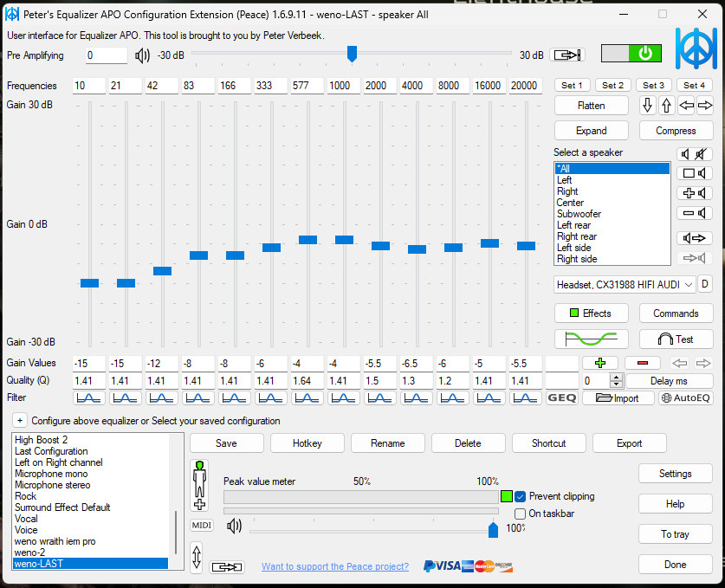
Task: Enable the On taskbar checkbox
Action: [x=521, y=514]
